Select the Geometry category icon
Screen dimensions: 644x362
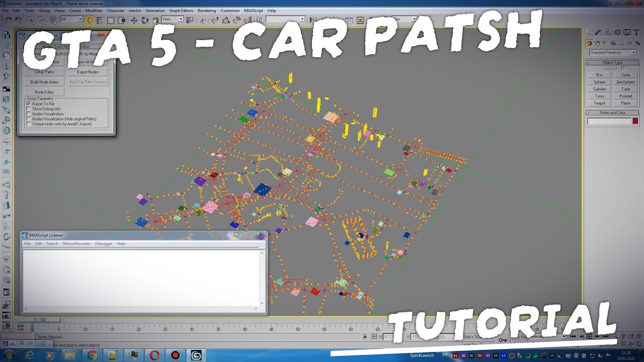tap(590, 43)
